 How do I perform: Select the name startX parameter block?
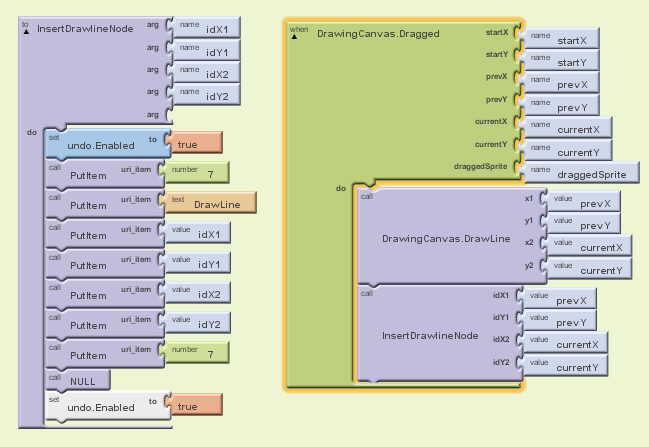tap(560, 38)
